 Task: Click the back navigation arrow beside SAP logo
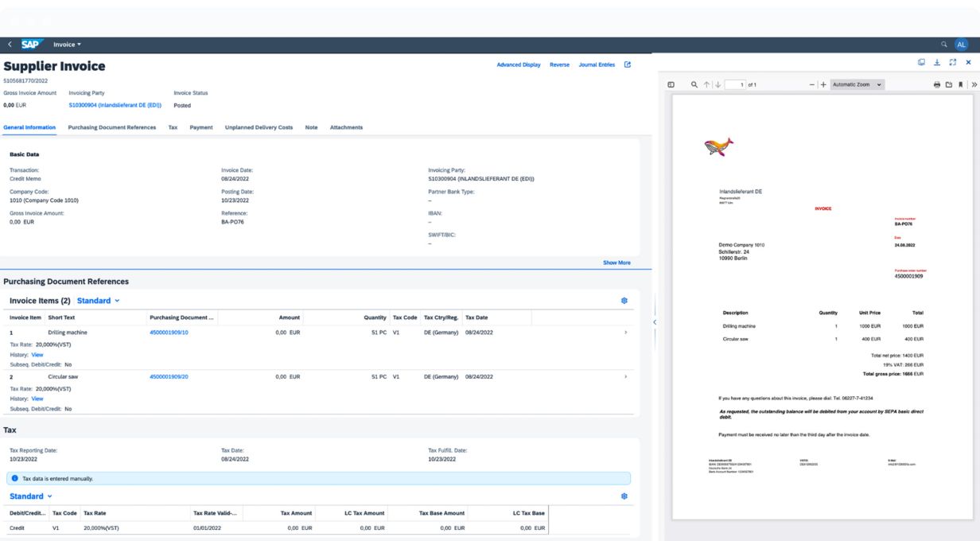click(x=10, y=44)
